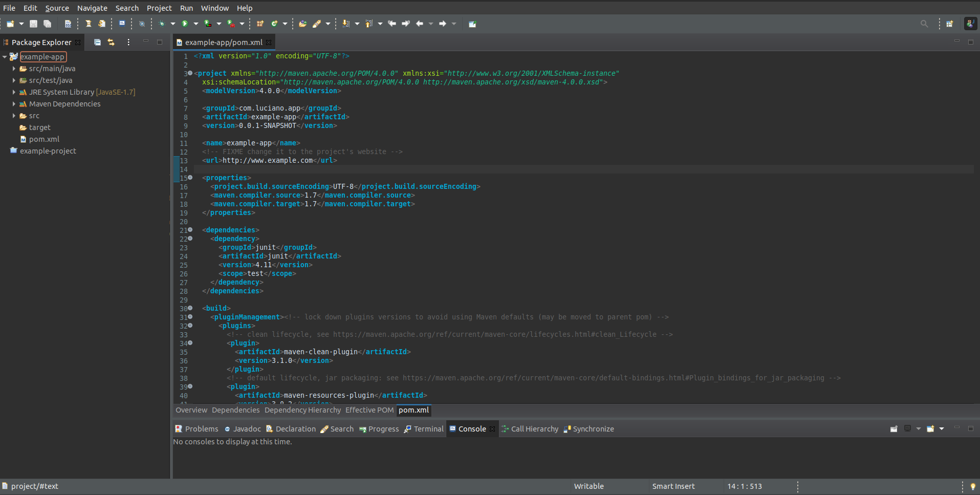Open the Navigate menu

(92, 8)
